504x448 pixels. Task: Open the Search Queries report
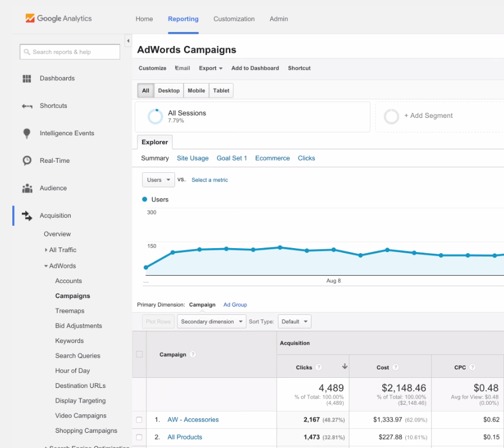tap(78, 356)
